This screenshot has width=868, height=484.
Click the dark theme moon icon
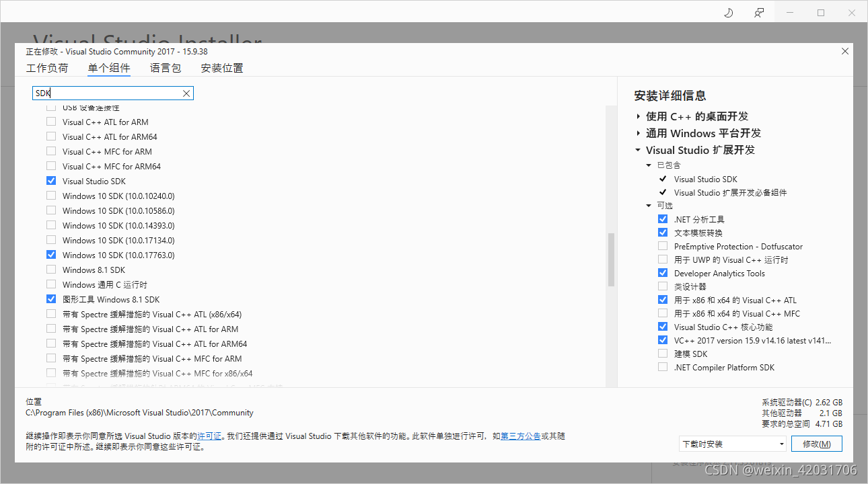(x=728, y=12)
